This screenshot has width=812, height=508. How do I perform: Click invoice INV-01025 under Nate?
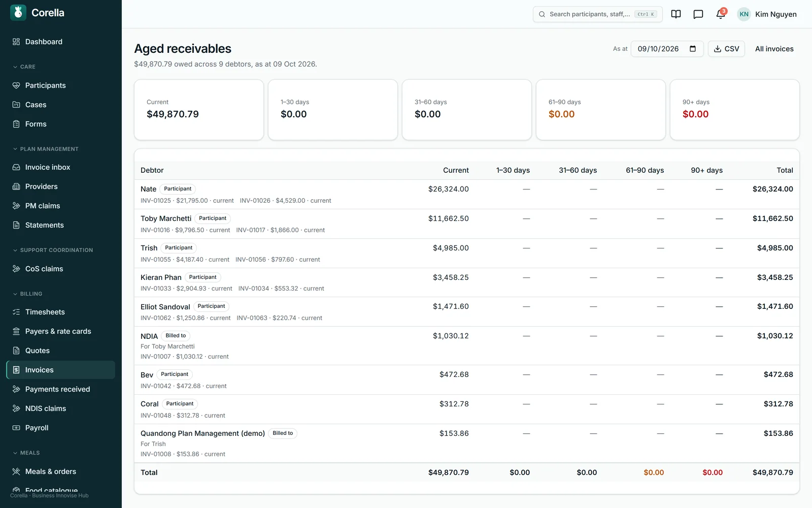(187, 201)
